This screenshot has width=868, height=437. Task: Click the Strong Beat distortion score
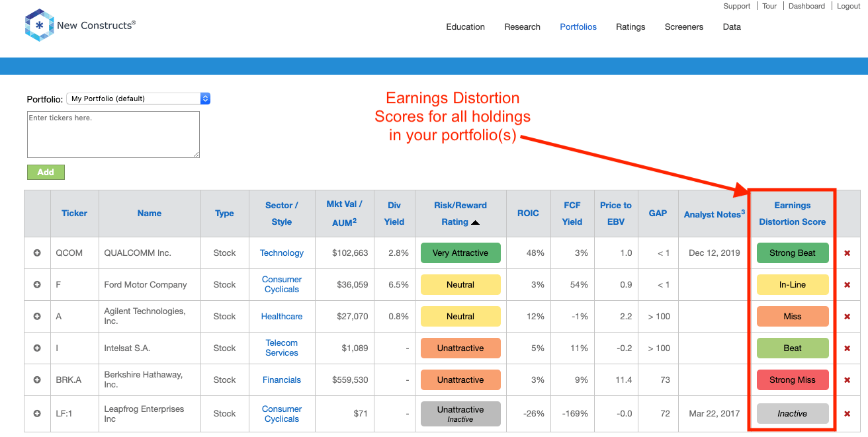point(793,253)
